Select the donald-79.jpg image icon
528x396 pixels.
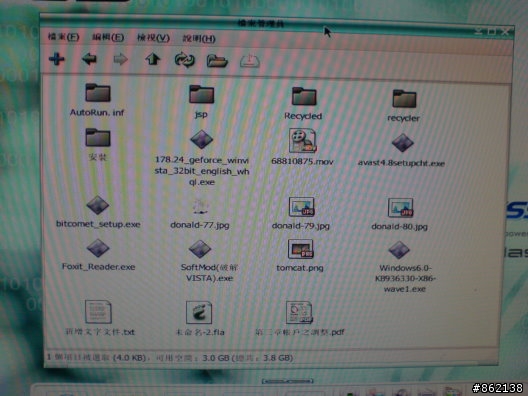301,207
